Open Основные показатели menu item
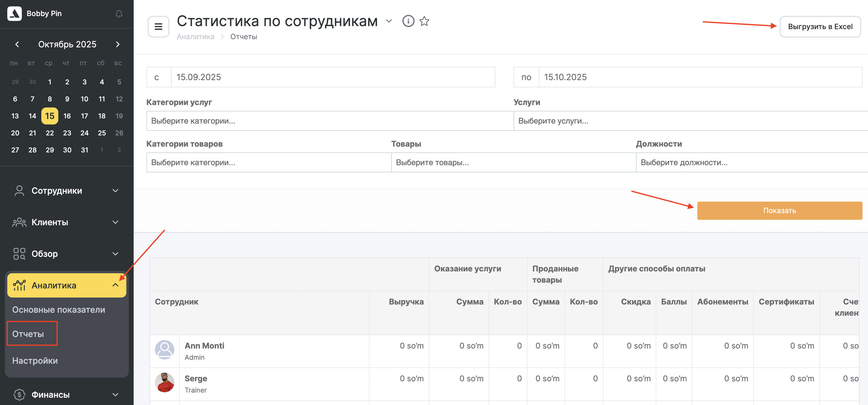Viewport: 868px width, 405px height. [59, 309]
